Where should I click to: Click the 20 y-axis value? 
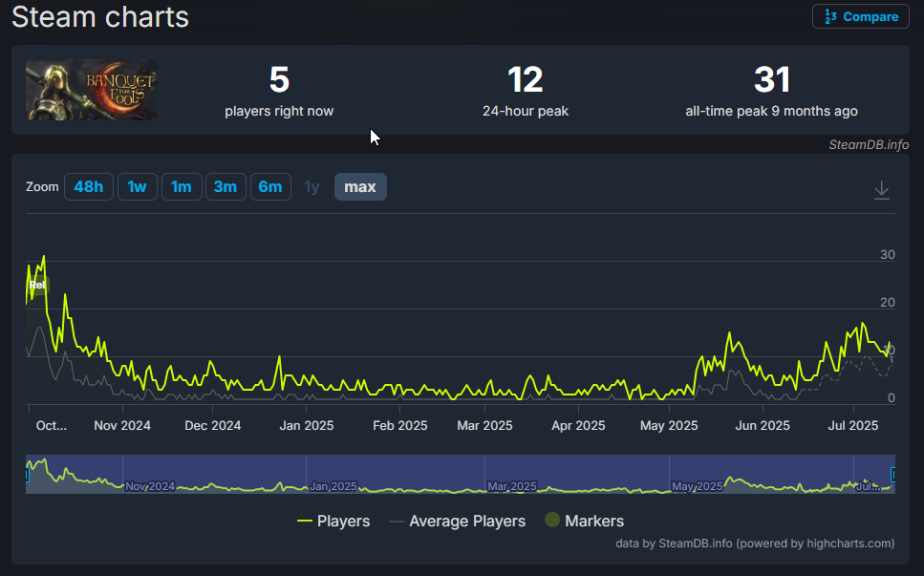coord(887,302)
